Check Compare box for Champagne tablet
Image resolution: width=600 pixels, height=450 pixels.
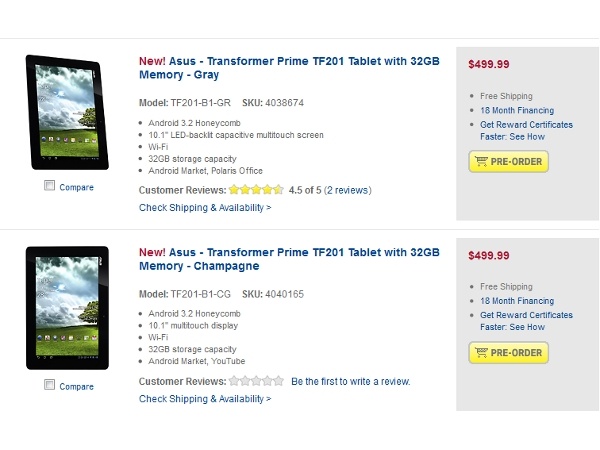pos(49,384)
